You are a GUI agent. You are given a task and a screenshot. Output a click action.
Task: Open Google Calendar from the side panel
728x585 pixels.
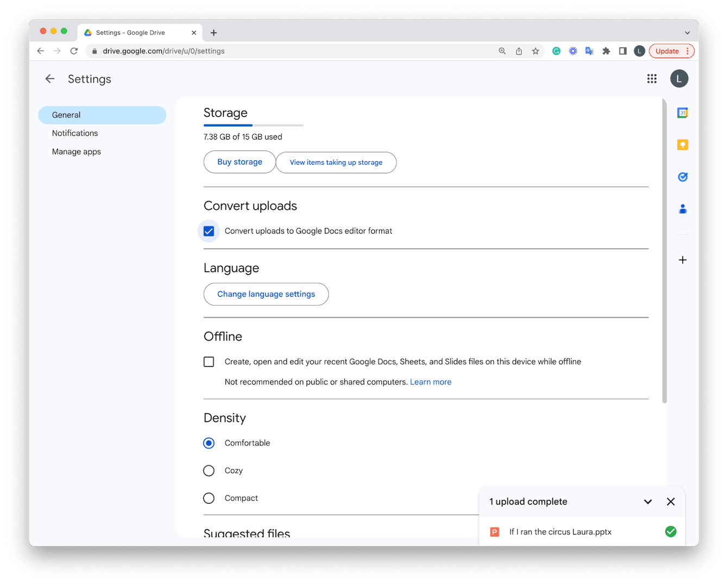click(682, 113)
